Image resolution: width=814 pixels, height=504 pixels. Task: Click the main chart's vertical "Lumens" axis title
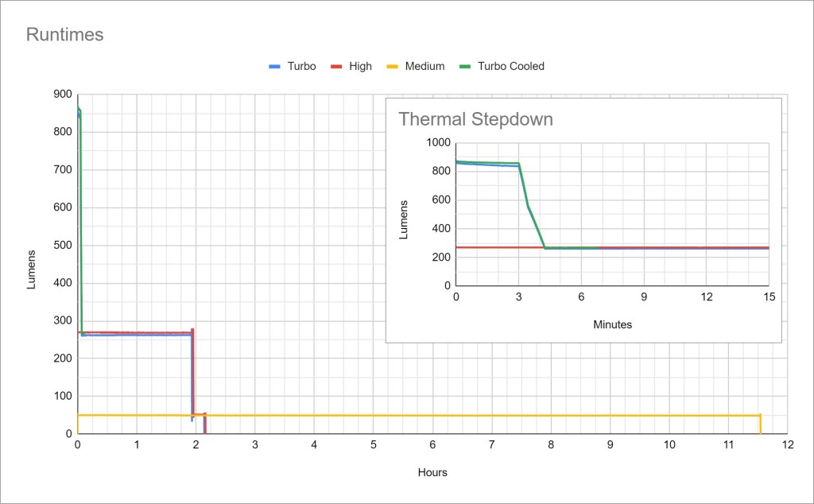coord(32,269)
